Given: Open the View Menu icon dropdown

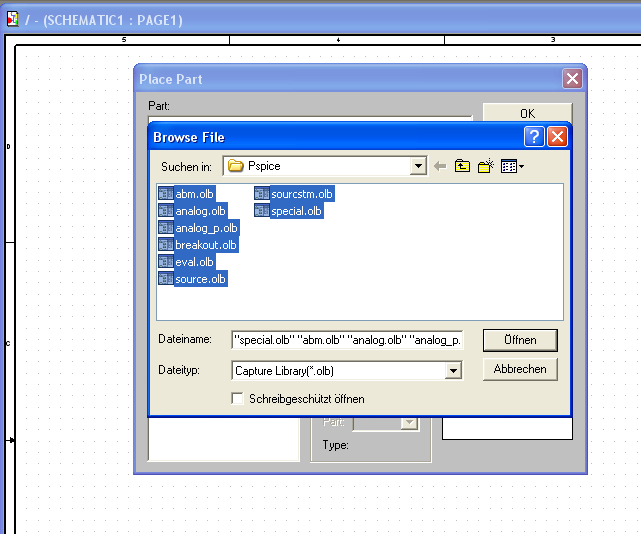Looking at the screenshot, I should point(513,166).
